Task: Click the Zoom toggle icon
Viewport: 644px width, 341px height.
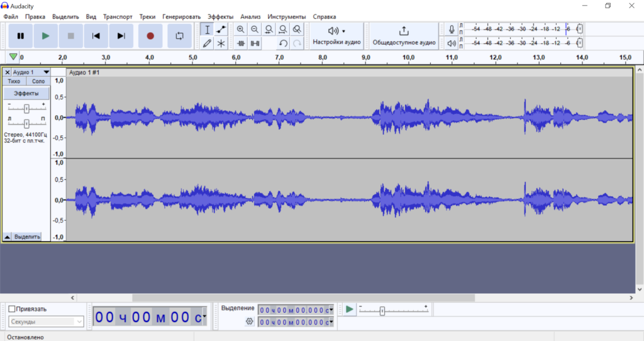Action: [297, 30]
